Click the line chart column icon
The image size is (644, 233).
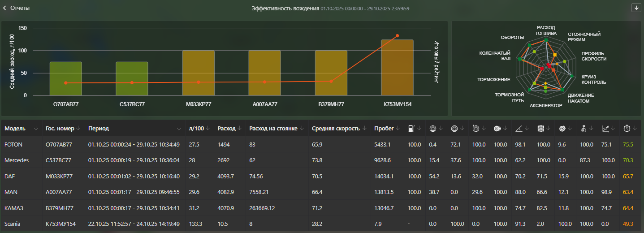tap(605, 129)
